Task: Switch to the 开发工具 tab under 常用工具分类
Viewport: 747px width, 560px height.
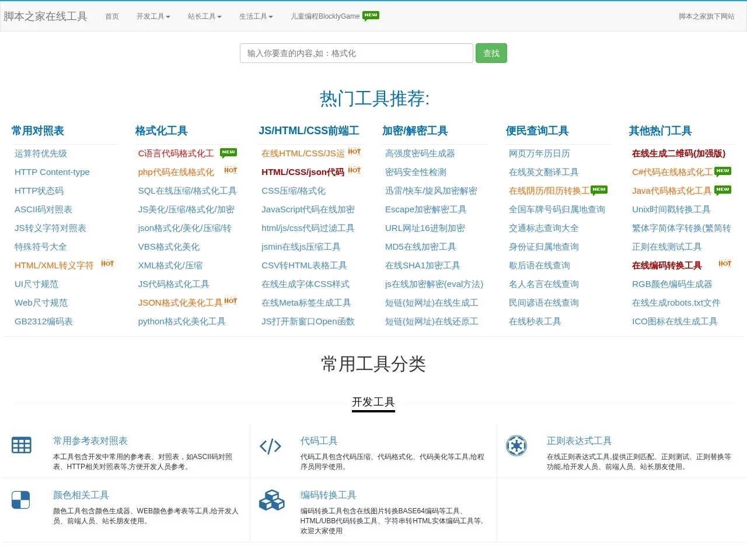Action: click(x=373, y=402)
